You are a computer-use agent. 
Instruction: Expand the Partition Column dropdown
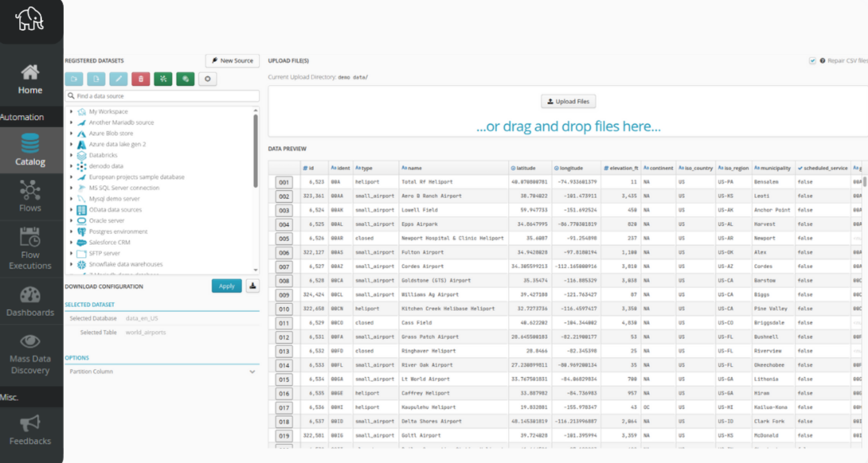click(x=252, y=371)
